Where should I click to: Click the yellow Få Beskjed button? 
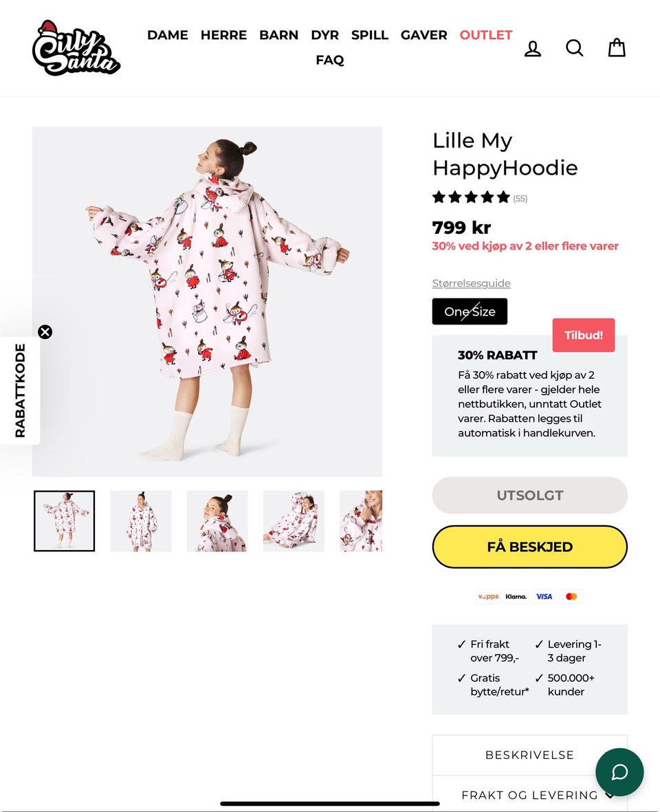click(x=529, y=547)
